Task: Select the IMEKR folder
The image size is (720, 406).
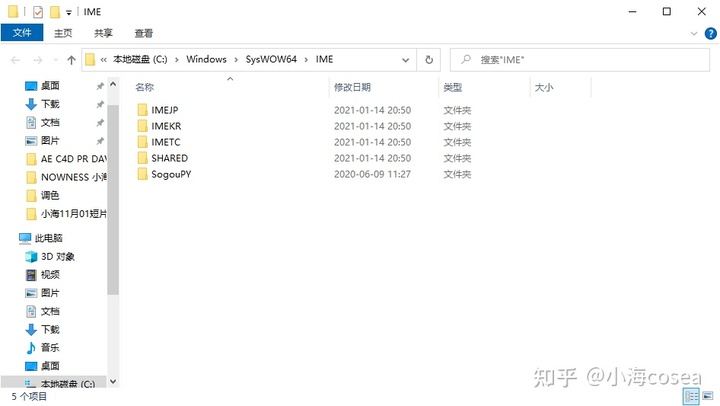Action: 159,126
